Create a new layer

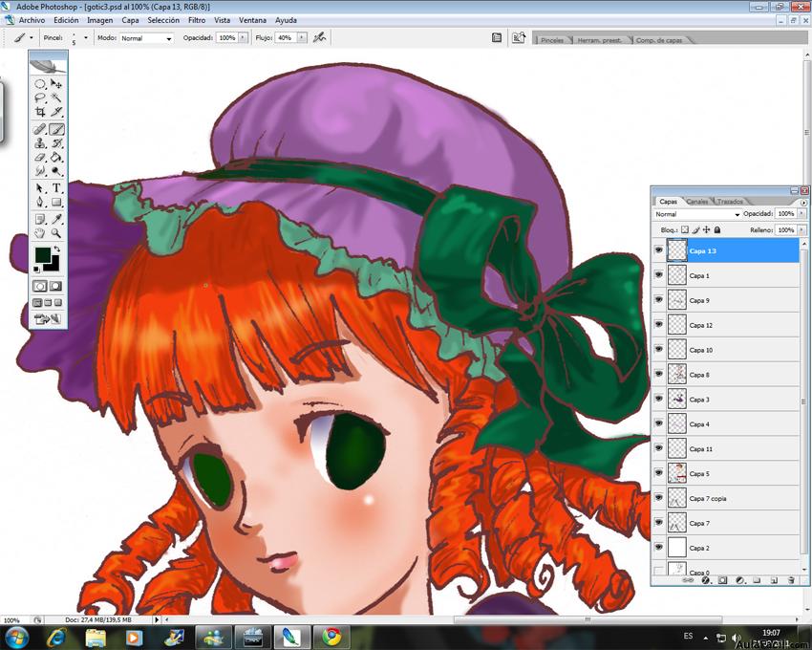click(x=774, y=580)
